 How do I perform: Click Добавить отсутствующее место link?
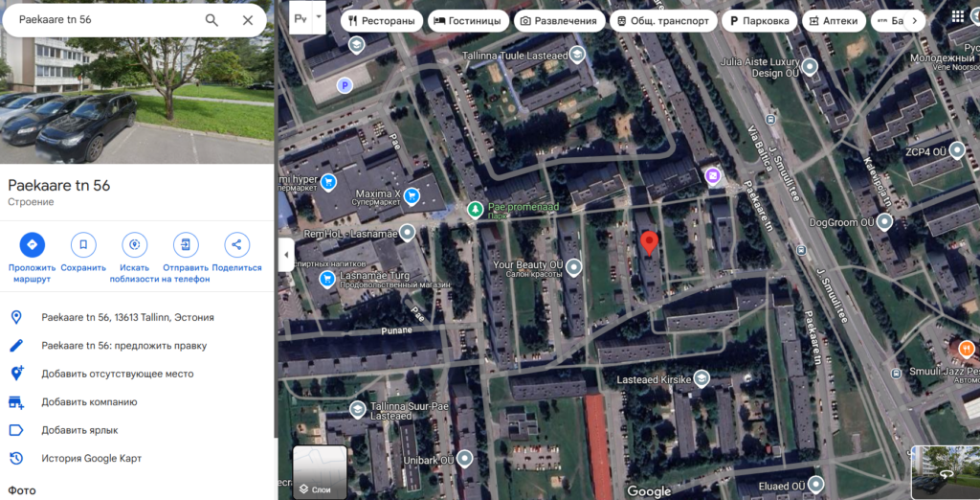click(x=118, y=374)
